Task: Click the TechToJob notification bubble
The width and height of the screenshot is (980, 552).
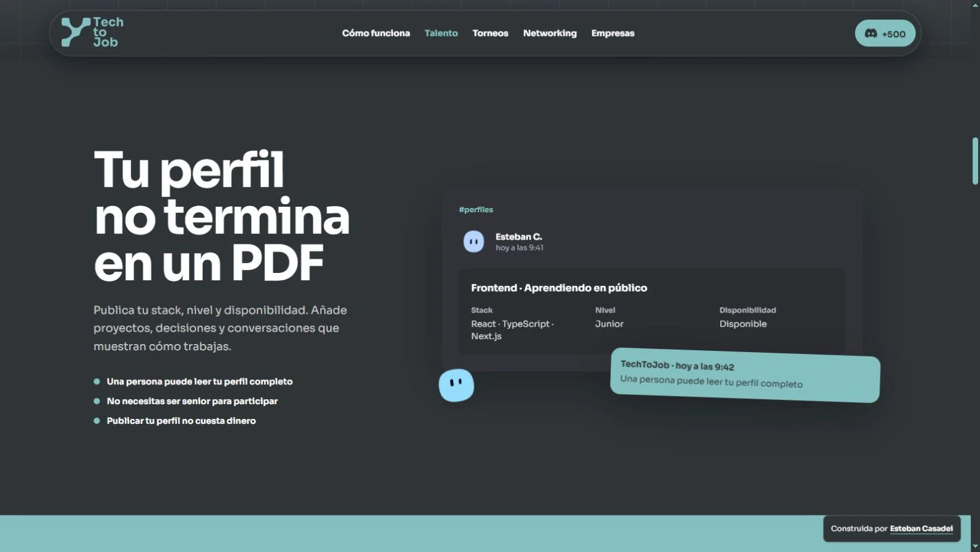Action: click(745, 375)
